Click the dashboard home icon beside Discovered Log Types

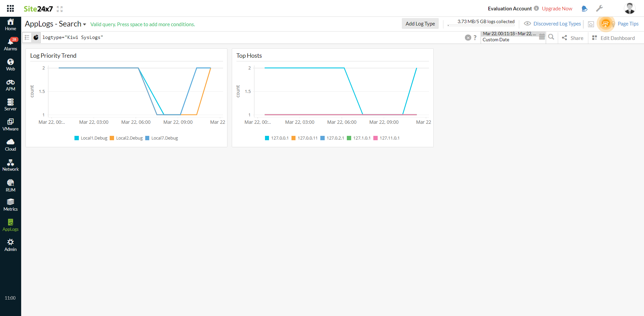(x=591, y=24)
